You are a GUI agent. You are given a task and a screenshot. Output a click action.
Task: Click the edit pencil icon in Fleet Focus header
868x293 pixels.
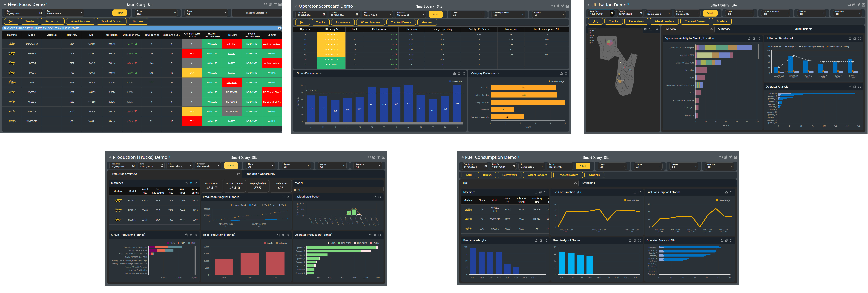pyautogui.click(x=270, y=4)
